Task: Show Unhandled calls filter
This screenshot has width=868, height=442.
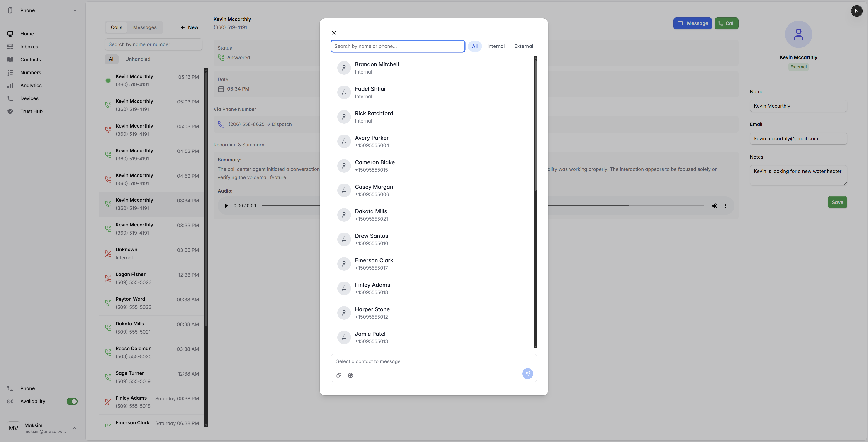Action: click(x=138, y=59)
